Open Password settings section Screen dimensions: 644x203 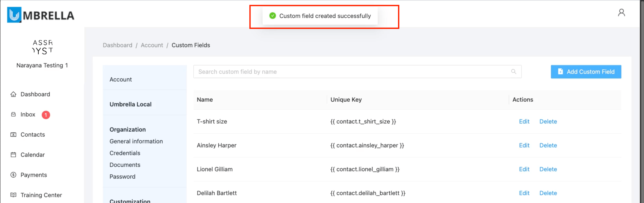point(122,176)
